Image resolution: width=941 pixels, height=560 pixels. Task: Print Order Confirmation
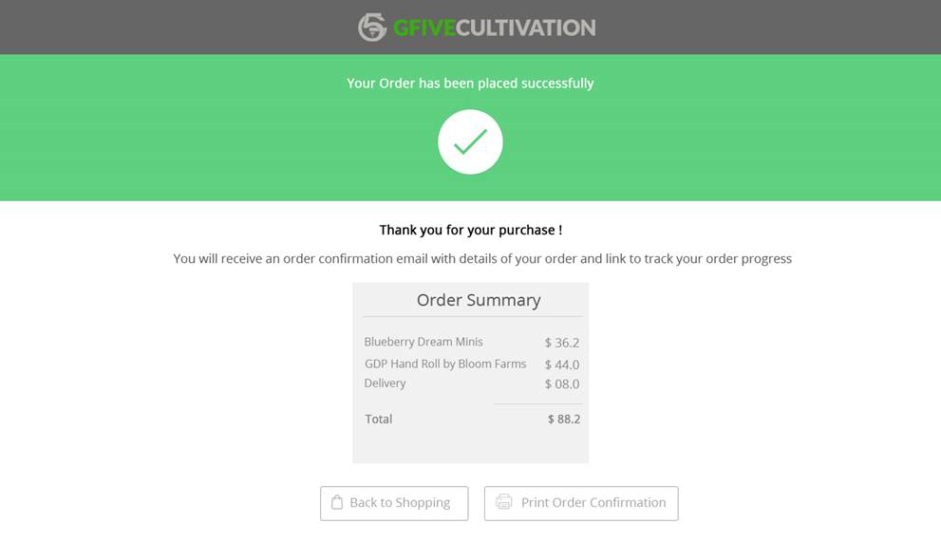pos(581,503)
